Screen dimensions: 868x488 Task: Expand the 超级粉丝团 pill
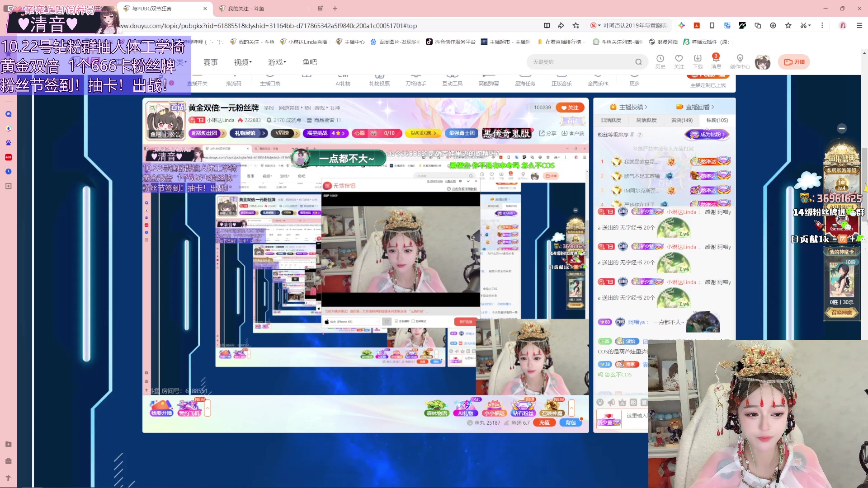207,133
